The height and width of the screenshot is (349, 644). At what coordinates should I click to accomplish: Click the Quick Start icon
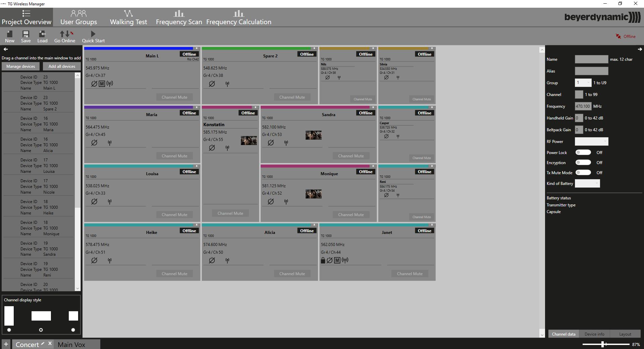(x=93, y=36)
